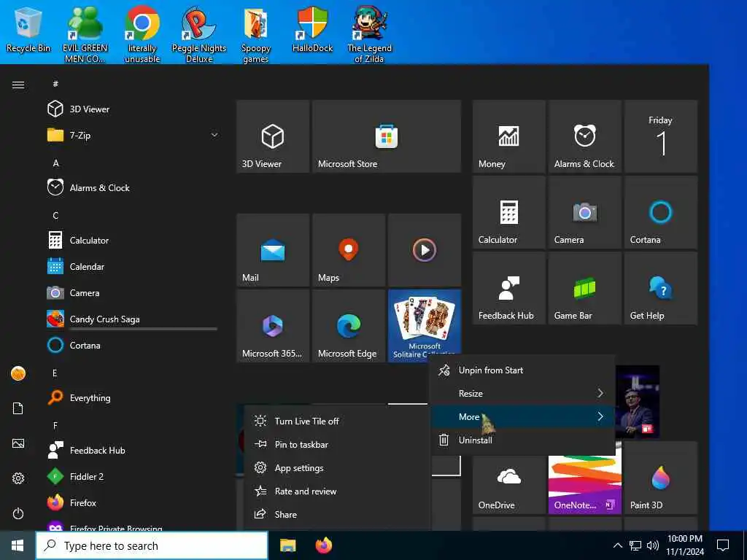Jump to the letter A section header

tap(55, 163)
